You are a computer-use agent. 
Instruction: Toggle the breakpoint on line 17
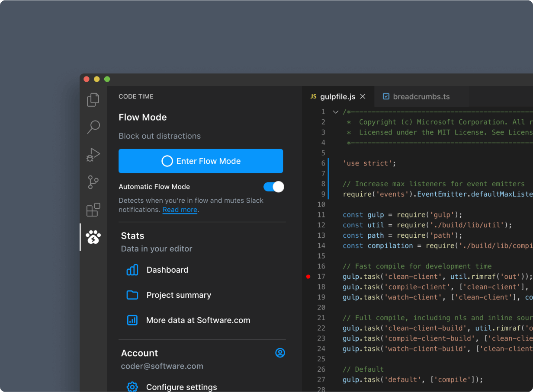(x=308, y=277)
